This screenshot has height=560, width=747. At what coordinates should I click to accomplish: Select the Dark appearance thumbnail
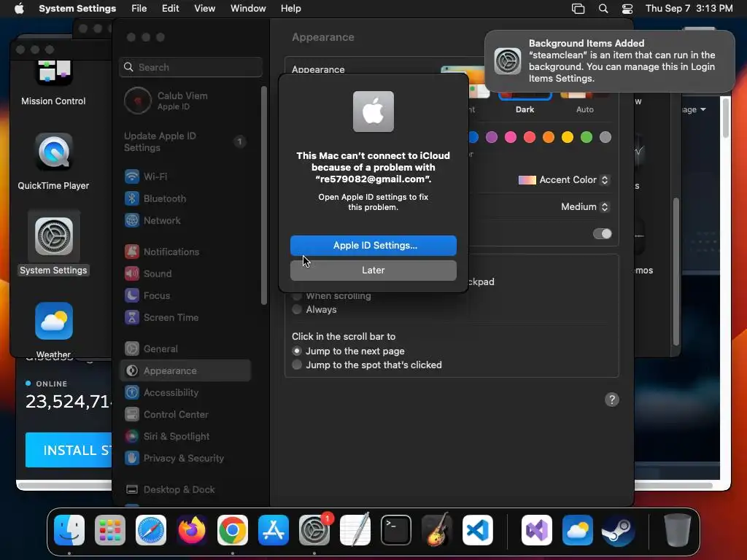click(525, 98)
